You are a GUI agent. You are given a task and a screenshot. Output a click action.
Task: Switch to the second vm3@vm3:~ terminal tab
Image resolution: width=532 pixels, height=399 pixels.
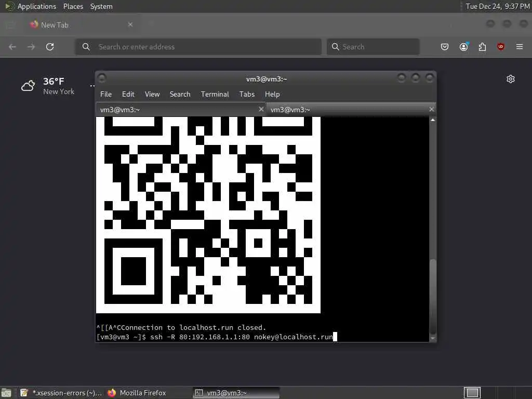pyautogui.click(x=351, y=110)
